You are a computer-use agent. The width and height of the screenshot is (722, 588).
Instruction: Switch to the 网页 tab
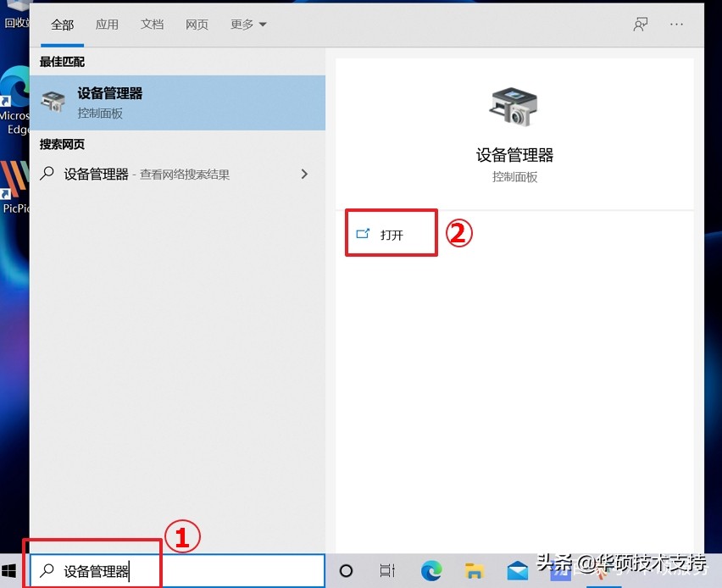tap(197, 25)
